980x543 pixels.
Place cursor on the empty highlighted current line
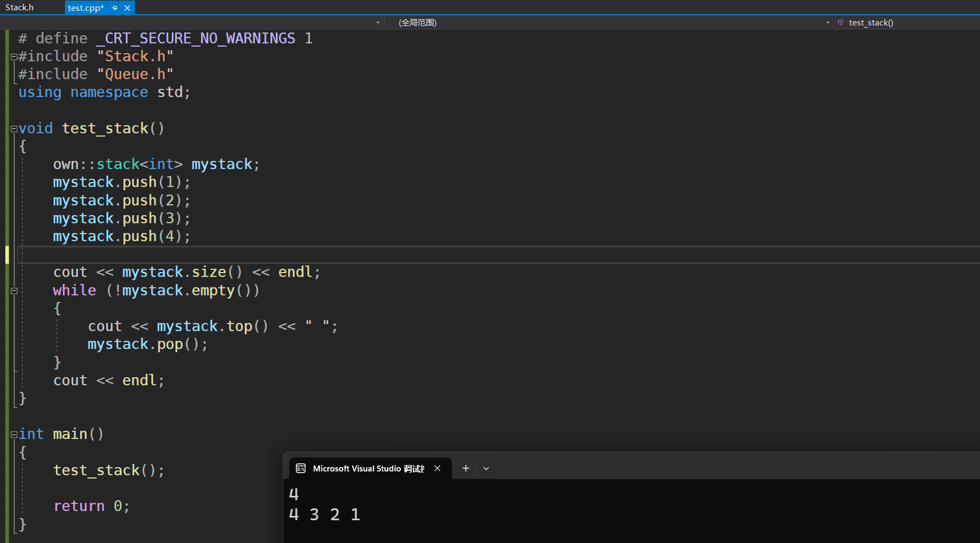point(498,255)
